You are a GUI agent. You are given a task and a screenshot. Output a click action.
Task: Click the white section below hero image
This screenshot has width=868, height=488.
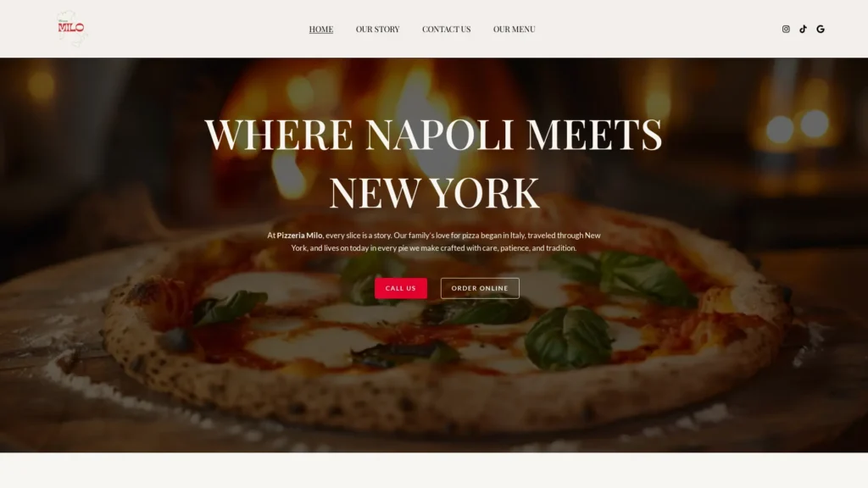click(434, 470)
